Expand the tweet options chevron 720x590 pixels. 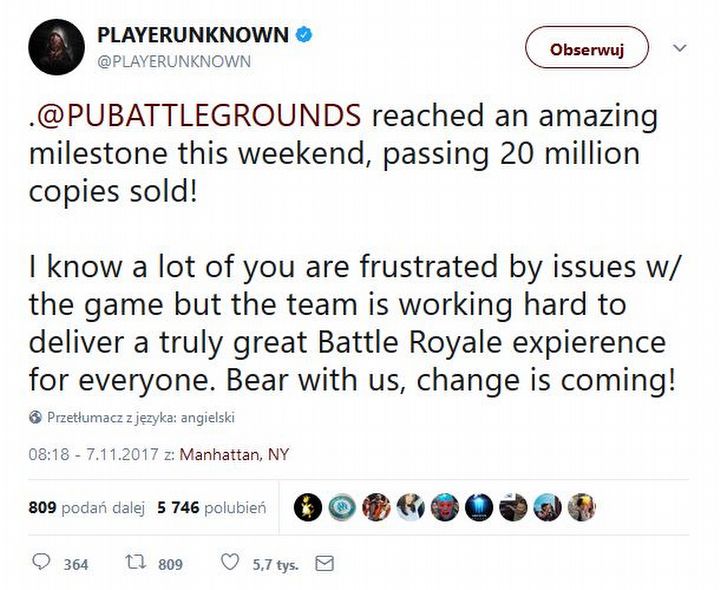(x=680, y=48)
